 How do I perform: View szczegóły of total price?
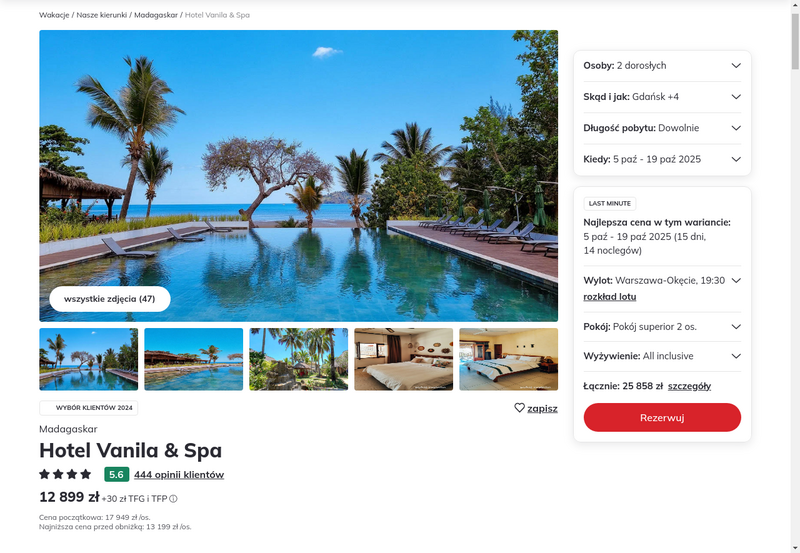[689, 386]
